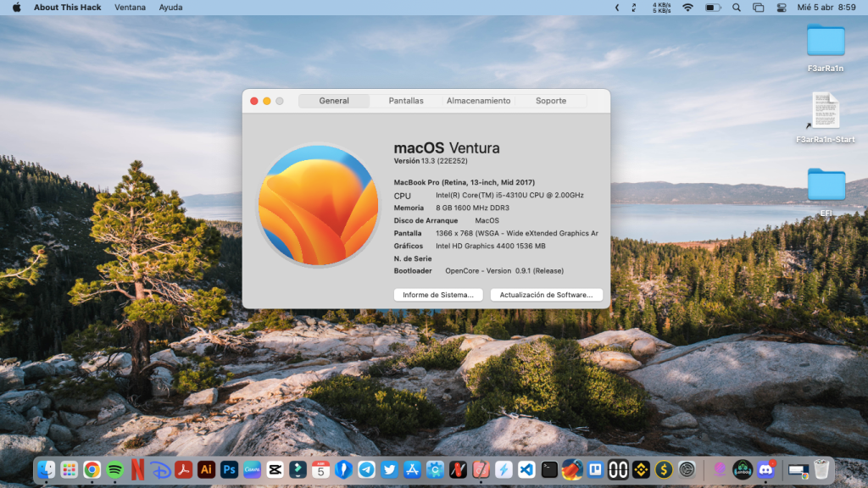Launch Netflix from the dock

click(137, 469)
